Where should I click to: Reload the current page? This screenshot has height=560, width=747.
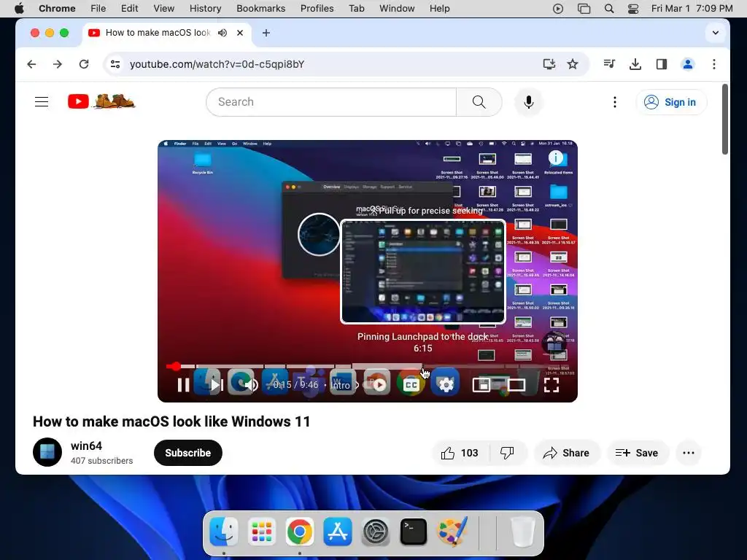[x=84, y=64]
